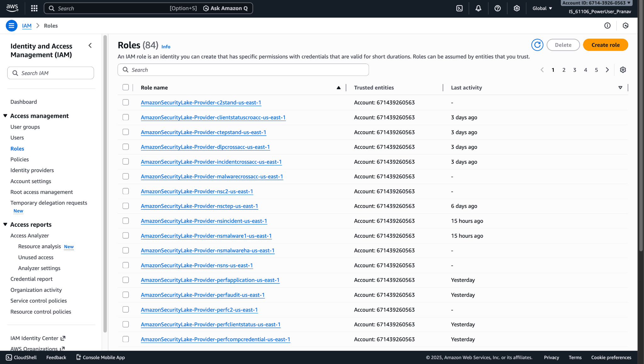
Task: Open the IAM Dashboard
Action: [24, 102]
